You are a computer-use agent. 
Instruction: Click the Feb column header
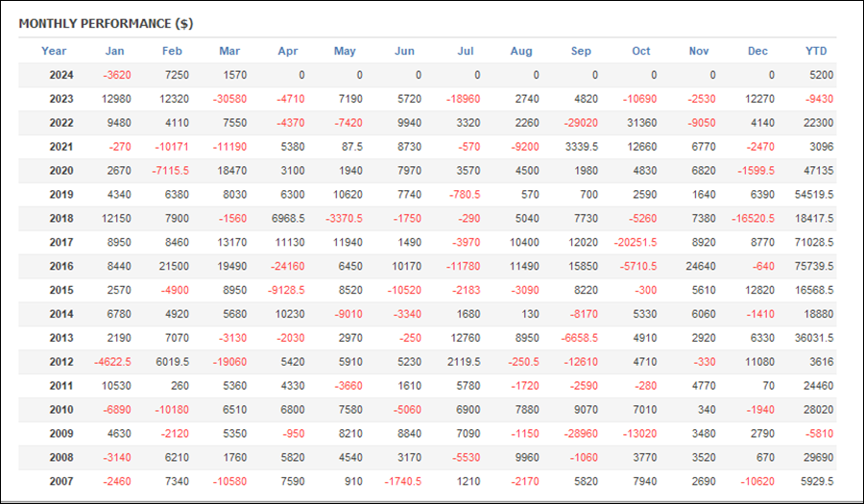172,51
